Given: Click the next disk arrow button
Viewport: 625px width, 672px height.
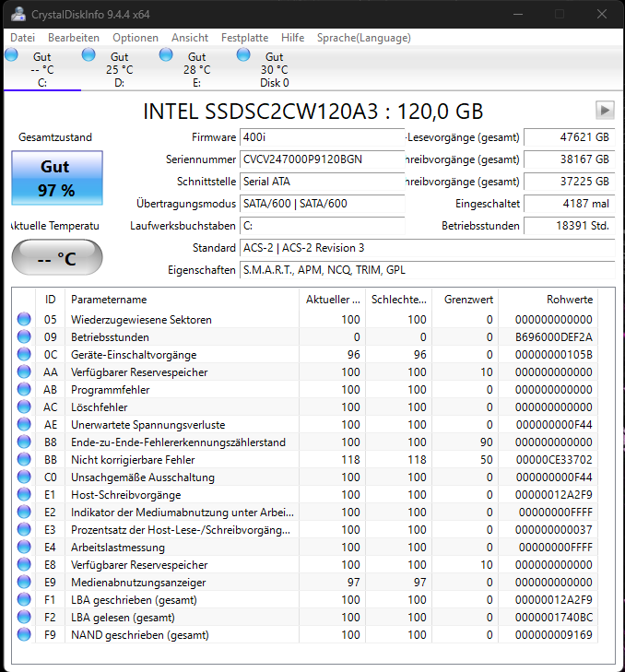Looking at the screenshot, I should (x=605, y=111).
